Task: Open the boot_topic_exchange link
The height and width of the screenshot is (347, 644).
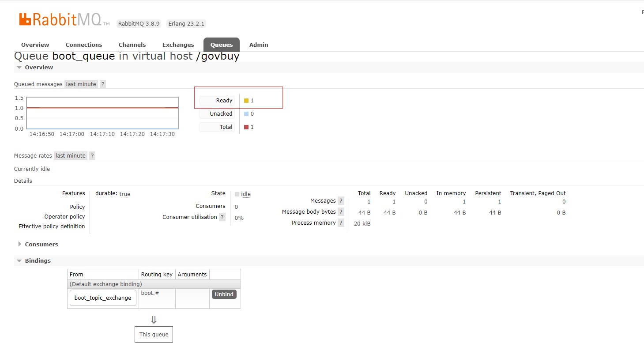Action: (x=103, y=298)
